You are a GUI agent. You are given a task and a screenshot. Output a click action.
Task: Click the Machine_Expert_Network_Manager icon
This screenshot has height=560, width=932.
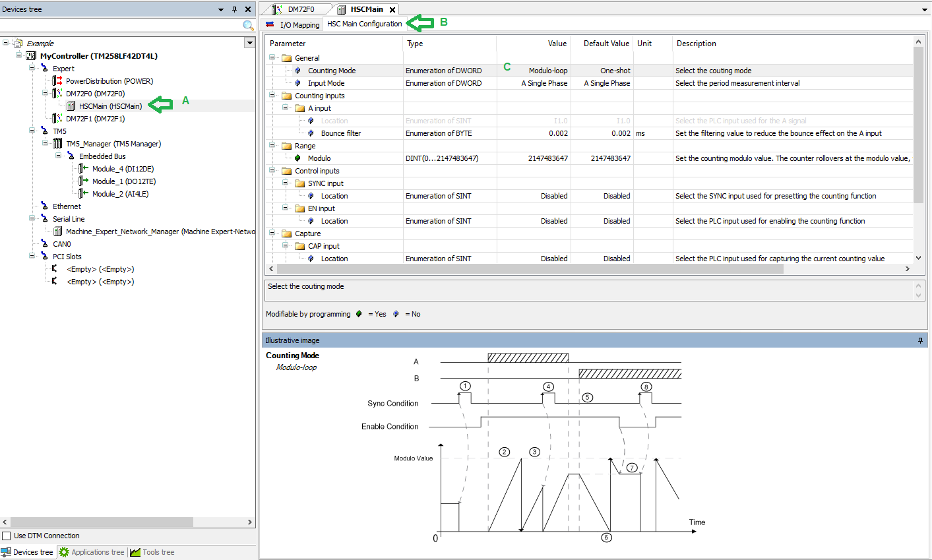tap(57, 232)
